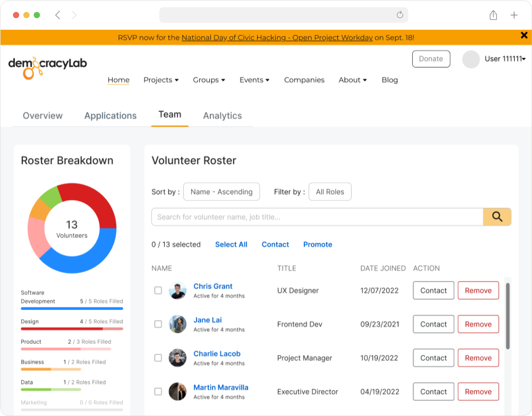Open Chris Grant's profile photo
532x416 pixels.
point(177,290)
